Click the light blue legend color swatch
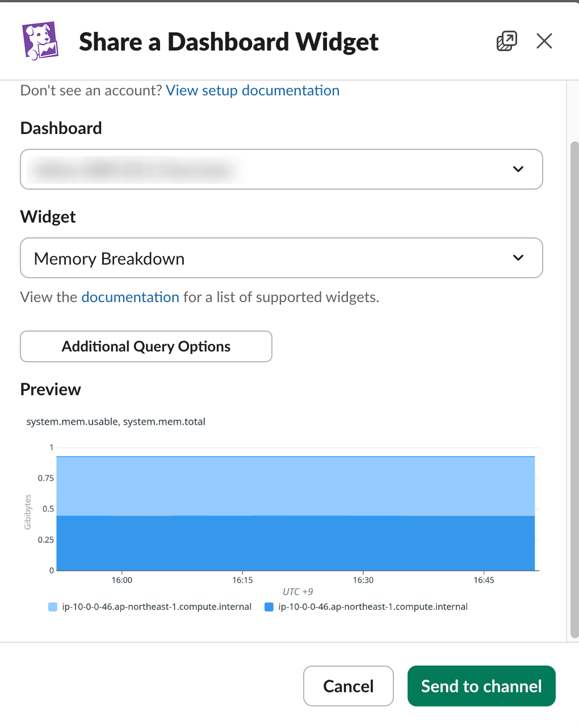 point(53,606)
